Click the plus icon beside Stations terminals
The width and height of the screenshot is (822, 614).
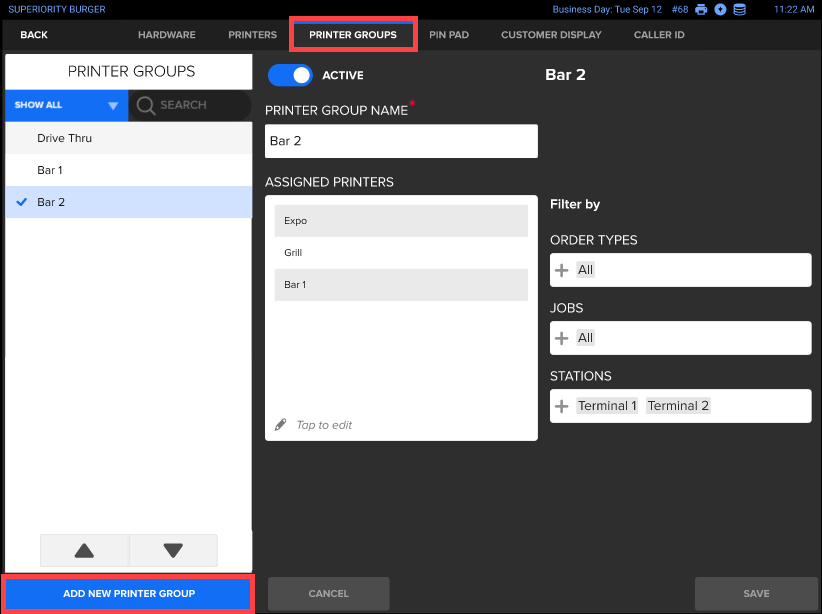(x=563, y=405)
